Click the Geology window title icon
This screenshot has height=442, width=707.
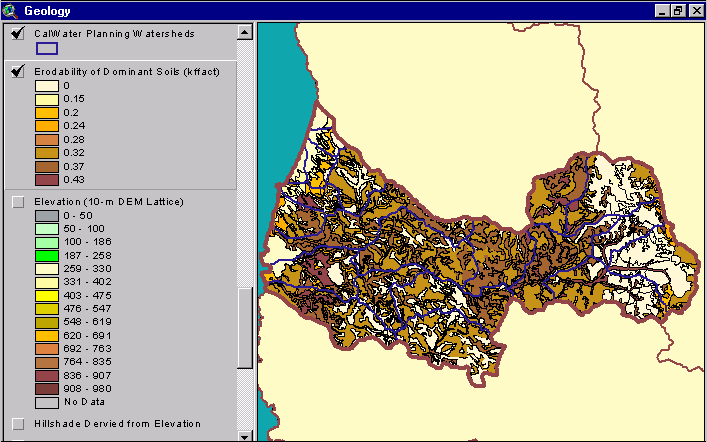(10, 10)
